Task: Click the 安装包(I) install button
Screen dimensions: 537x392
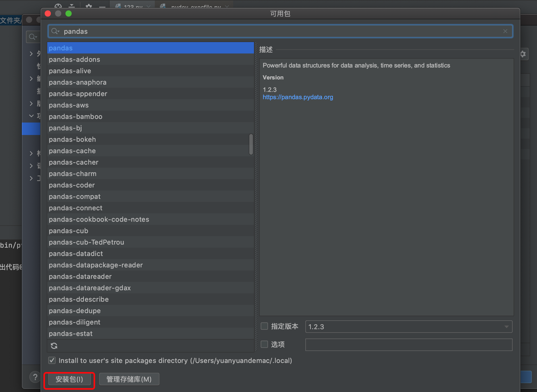Action: click(69, 379)
